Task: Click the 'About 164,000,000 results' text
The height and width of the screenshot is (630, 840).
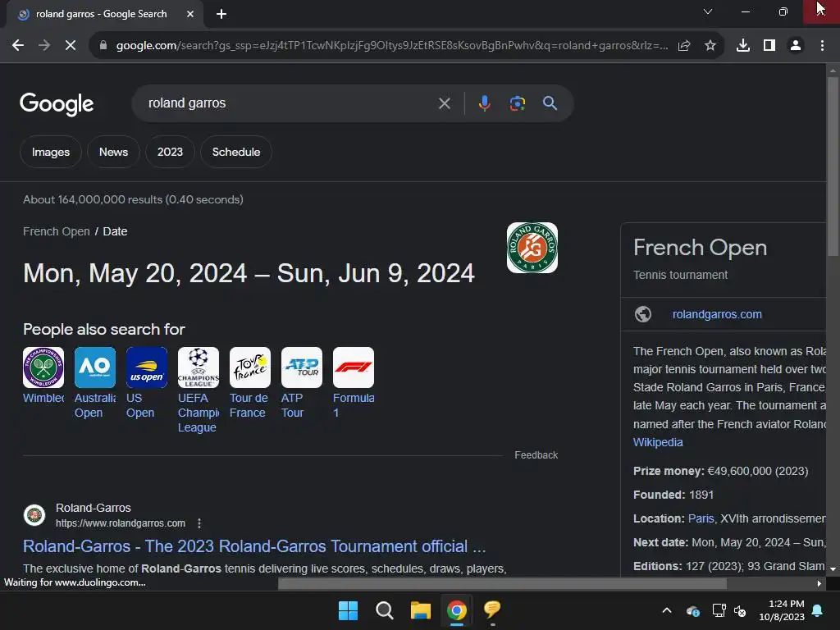Action: tap(93, 200)
